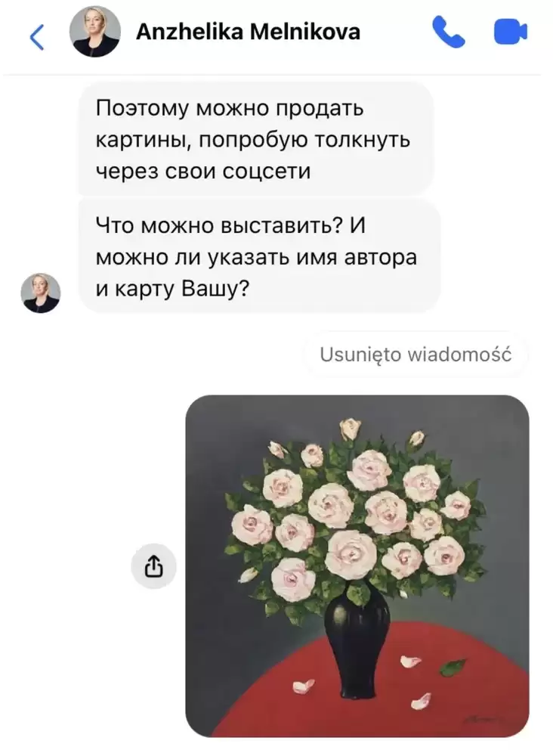Tap the share icon beside the painting
The width and height of the screenshot is (553, 756).
point(153,566)
